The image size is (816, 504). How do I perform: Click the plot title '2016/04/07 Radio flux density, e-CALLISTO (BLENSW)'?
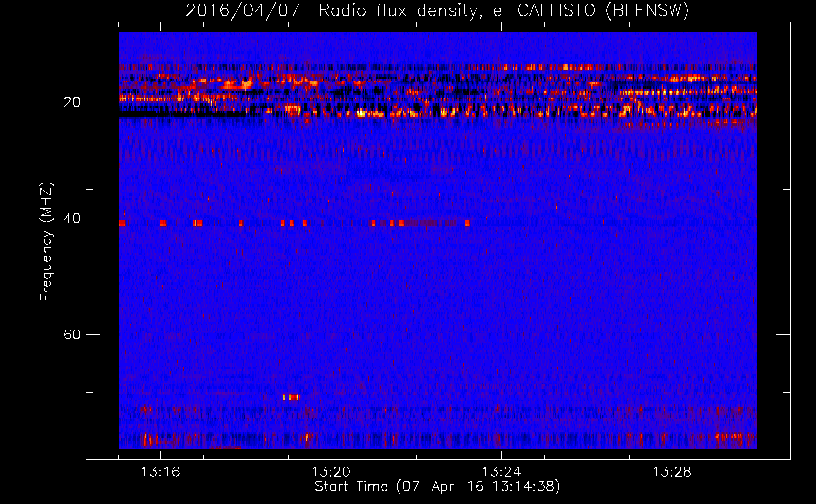pos(437,10)
